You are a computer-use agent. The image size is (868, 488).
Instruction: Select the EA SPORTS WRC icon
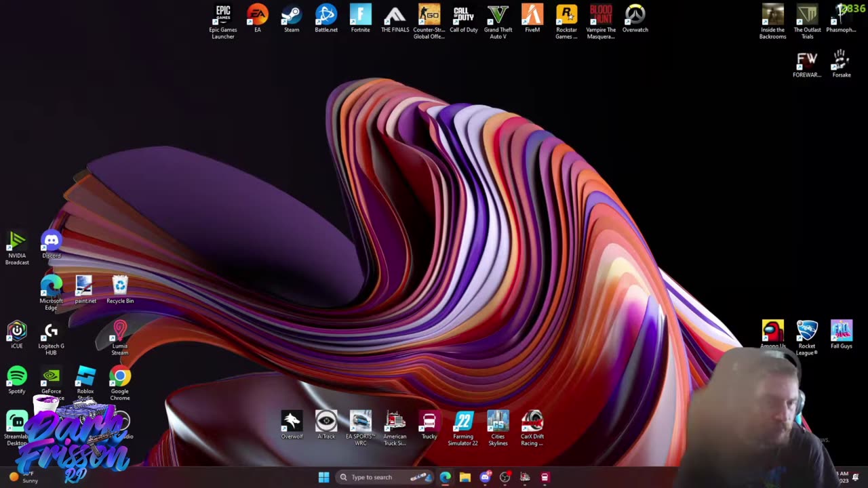point(361,428)
